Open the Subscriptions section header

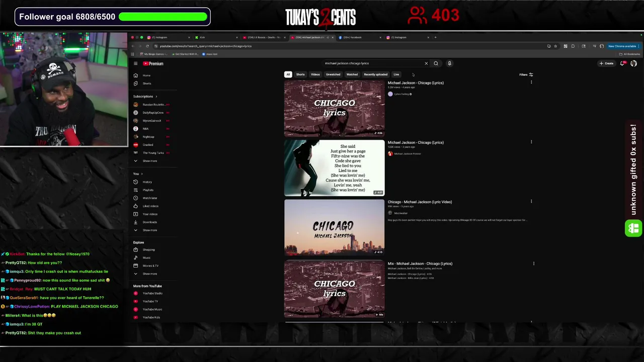(145, 97)
